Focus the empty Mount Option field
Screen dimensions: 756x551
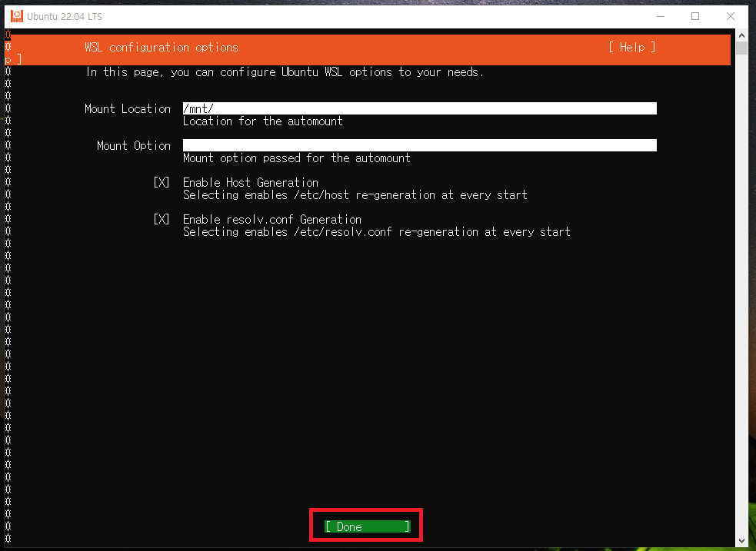pyautogui.click(x=419, y=145)
